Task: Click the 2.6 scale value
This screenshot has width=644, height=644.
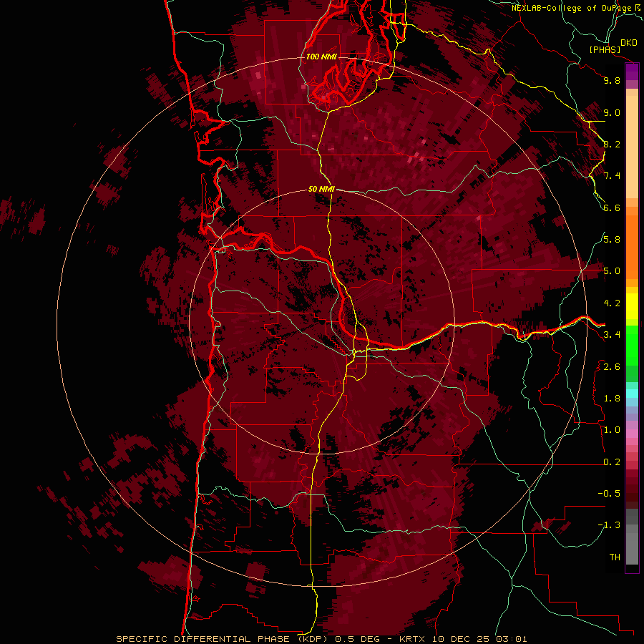Action: (x=612, y=367)
